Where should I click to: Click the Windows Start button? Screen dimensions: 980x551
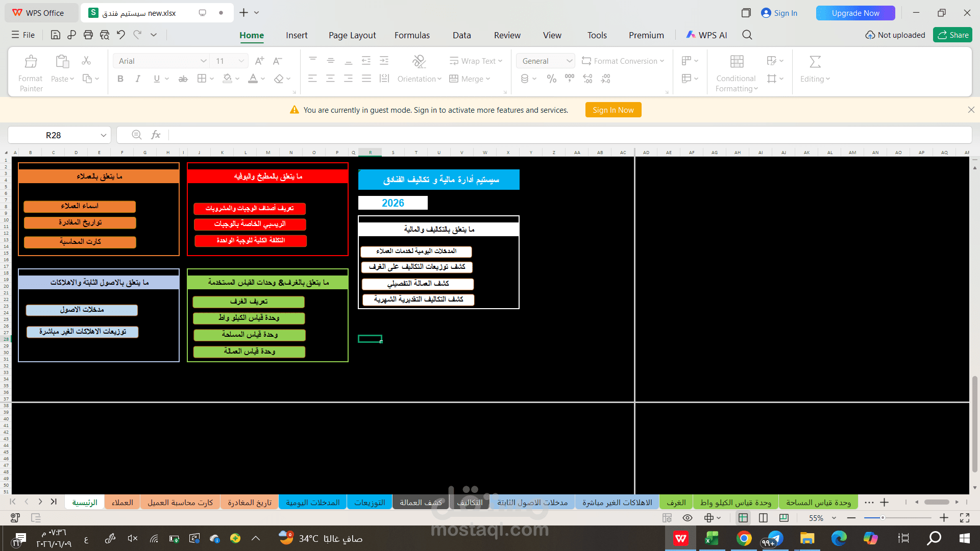pos(965,538)
